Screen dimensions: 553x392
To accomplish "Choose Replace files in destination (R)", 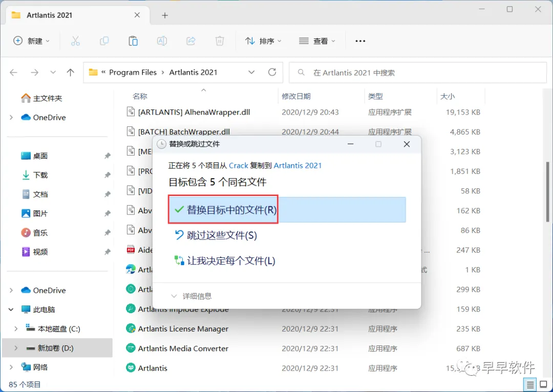I will tap(287, 210).
